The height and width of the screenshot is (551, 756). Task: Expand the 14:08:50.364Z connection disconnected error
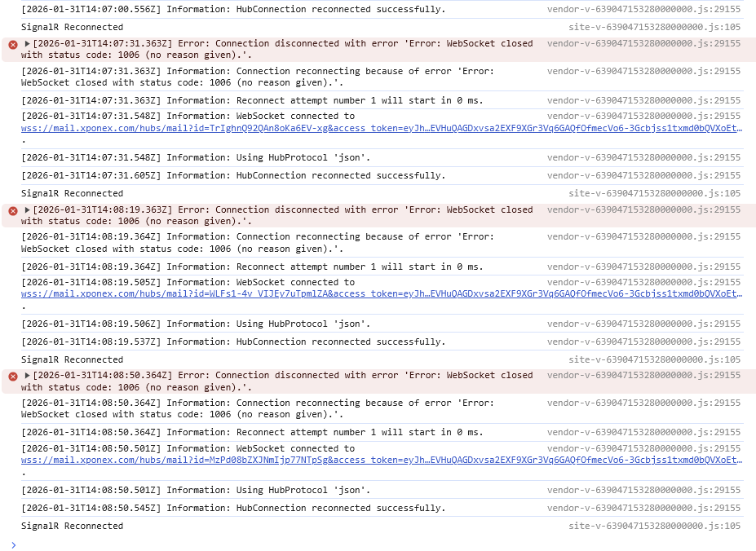coord(28,375)
